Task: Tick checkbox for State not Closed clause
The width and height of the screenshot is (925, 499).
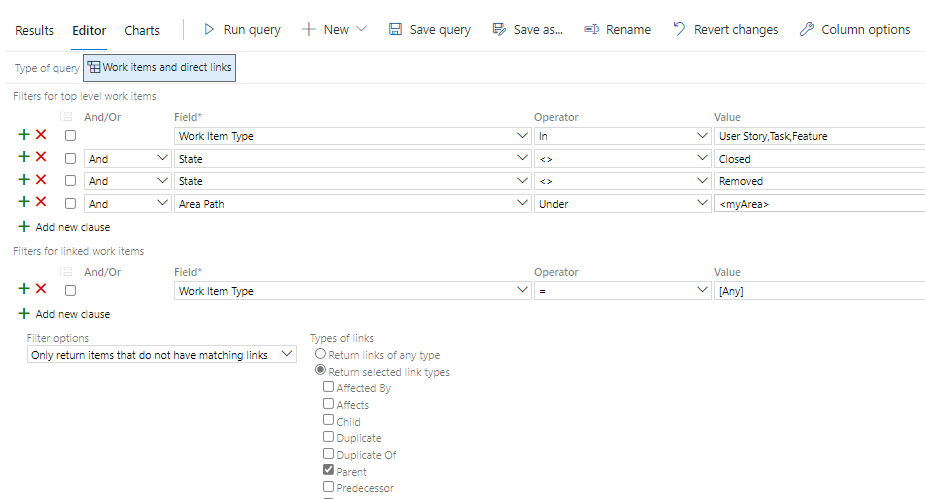Action: pos(70,159)
